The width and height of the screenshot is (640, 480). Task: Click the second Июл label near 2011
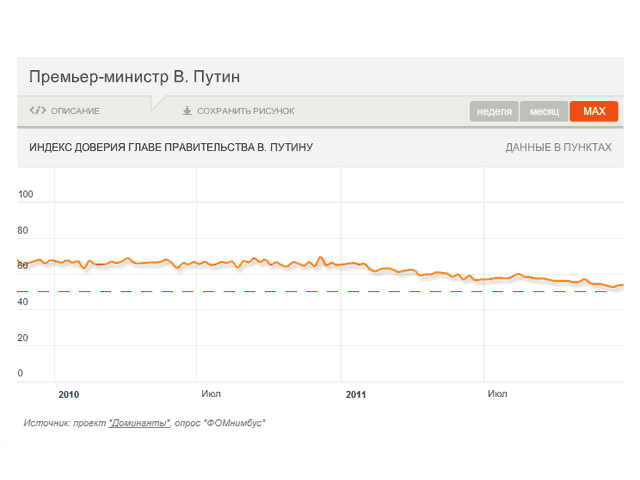[x=497, y=394]
